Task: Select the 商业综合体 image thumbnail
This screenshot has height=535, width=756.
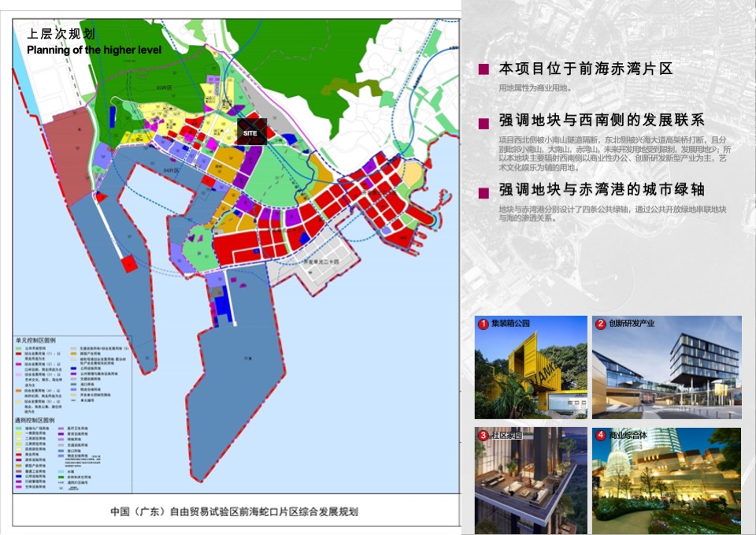Action: 665,477
